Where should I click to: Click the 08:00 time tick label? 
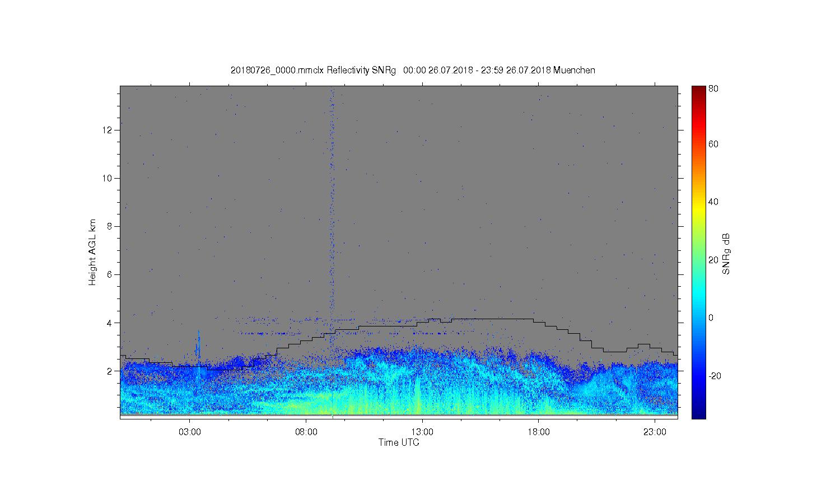(x=306, y=432)
